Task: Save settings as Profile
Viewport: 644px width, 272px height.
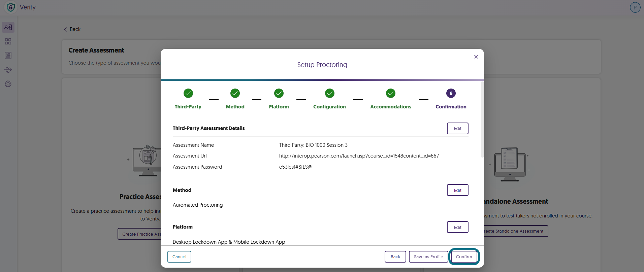Action: [x=428, y=257]
